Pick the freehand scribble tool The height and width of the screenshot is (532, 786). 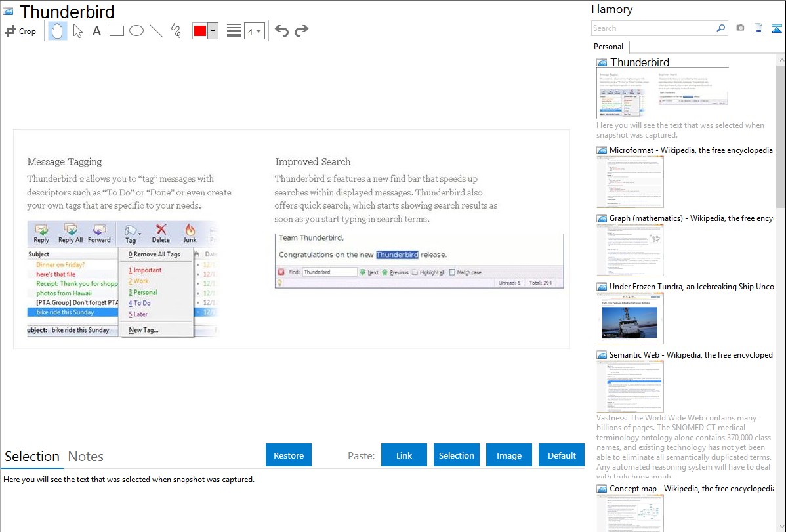coord(176,31)
